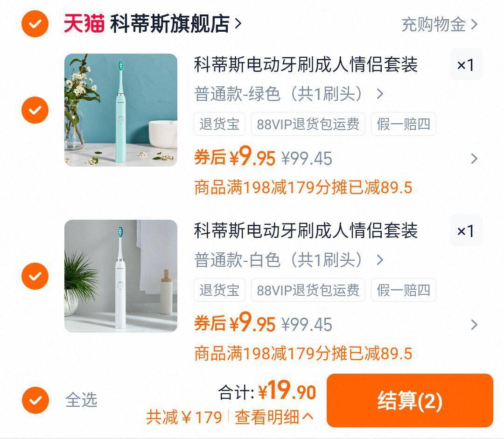Change quantity ×1 of the white toothbrush
The height and width of the screenshot is (439, 504).
[466, 230]
